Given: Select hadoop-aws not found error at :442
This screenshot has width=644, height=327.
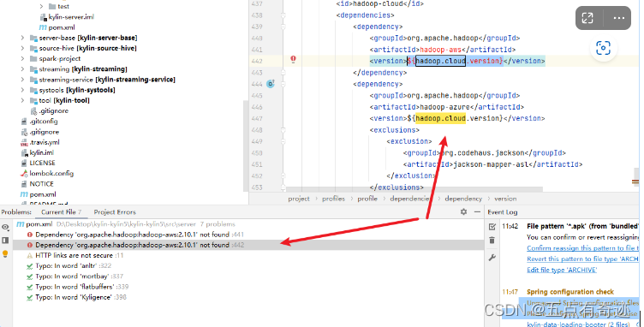Looking at the screenshot, I should (x=140, y=245).
